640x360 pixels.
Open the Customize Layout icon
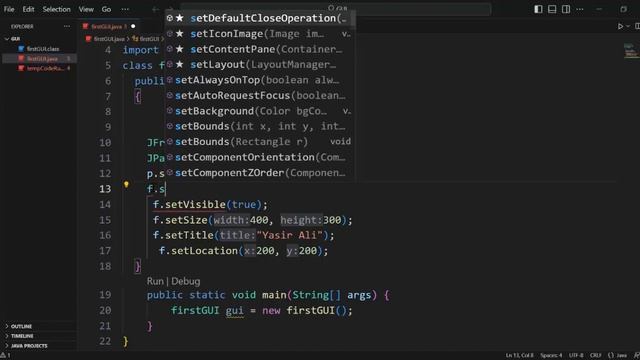580,9
